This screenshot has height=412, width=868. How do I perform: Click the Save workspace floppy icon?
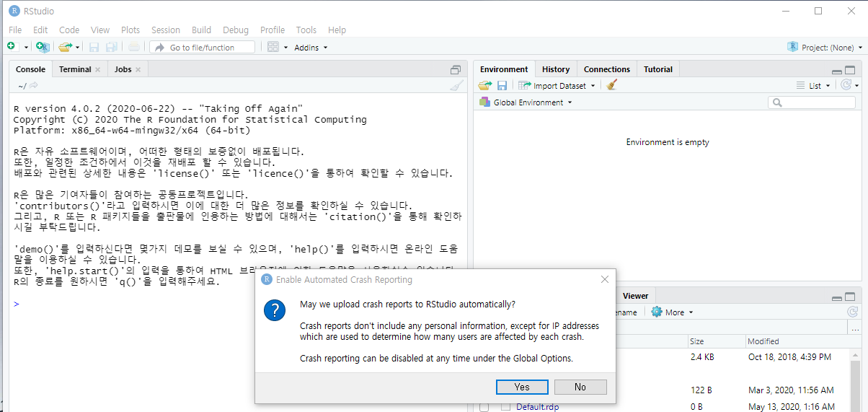point(502,85)
